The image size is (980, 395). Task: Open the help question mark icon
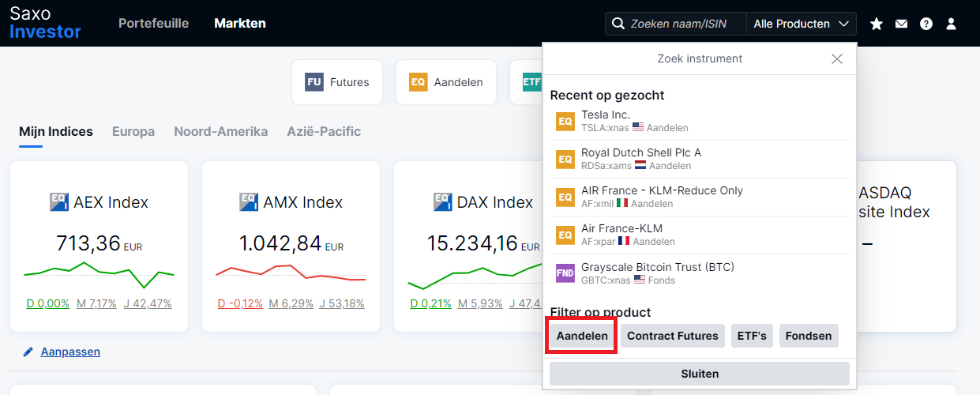click(926, 24)
